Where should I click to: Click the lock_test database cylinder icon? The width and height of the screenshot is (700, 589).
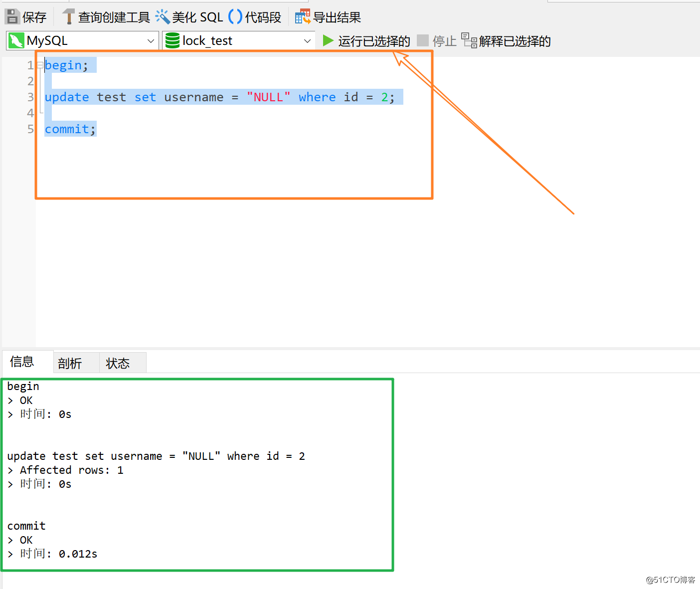tap(173, 40)
